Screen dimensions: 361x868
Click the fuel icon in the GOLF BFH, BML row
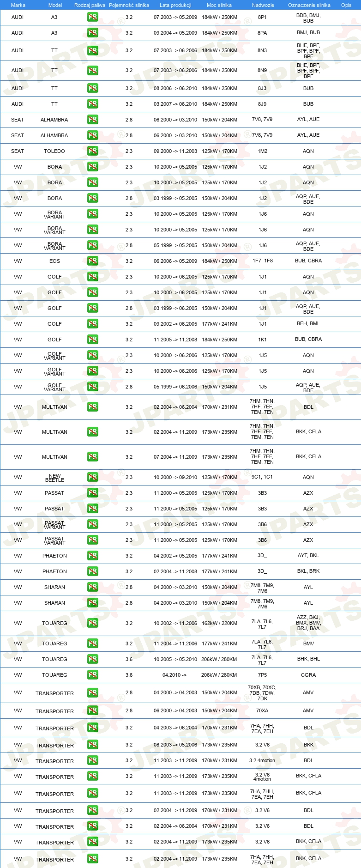pyautogui.click(x=93, y=324)
